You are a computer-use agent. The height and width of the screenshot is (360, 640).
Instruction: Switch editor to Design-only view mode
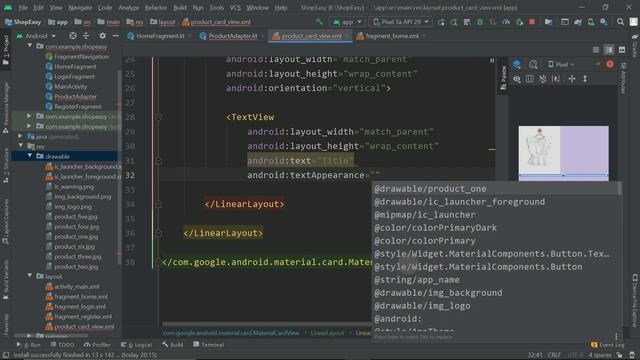coord(622,50)
